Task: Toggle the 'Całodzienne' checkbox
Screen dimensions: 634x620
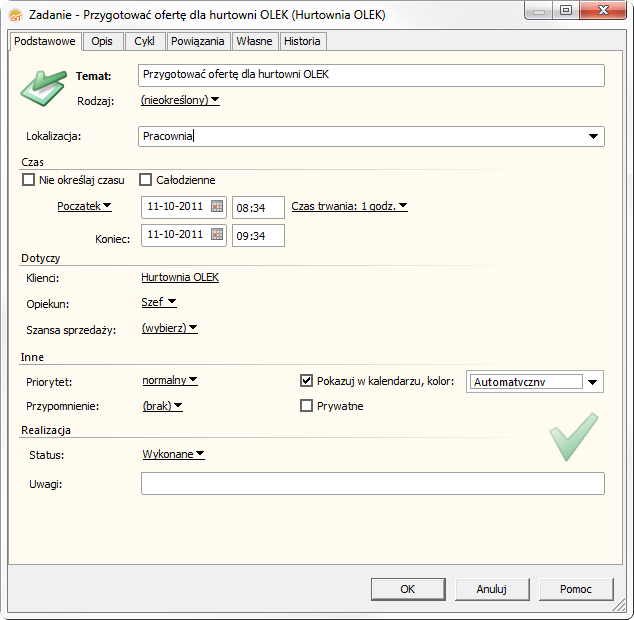Action: [x=146, y=180]
